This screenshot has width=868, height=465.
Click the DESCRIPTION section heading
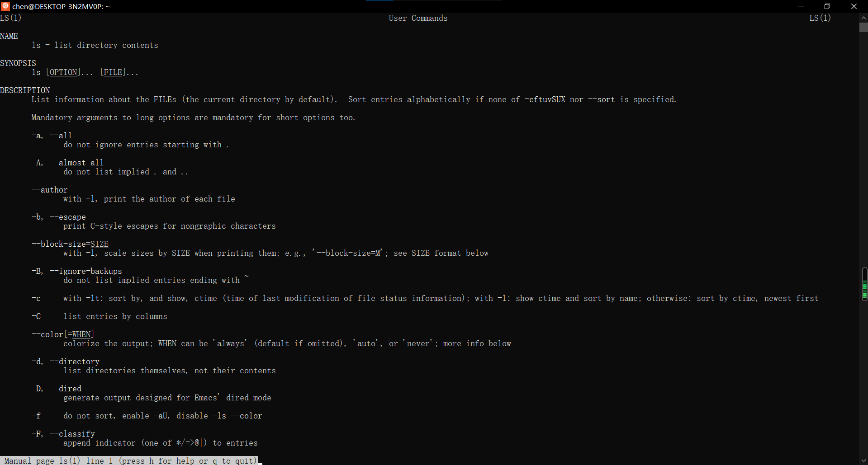(25, 90)
